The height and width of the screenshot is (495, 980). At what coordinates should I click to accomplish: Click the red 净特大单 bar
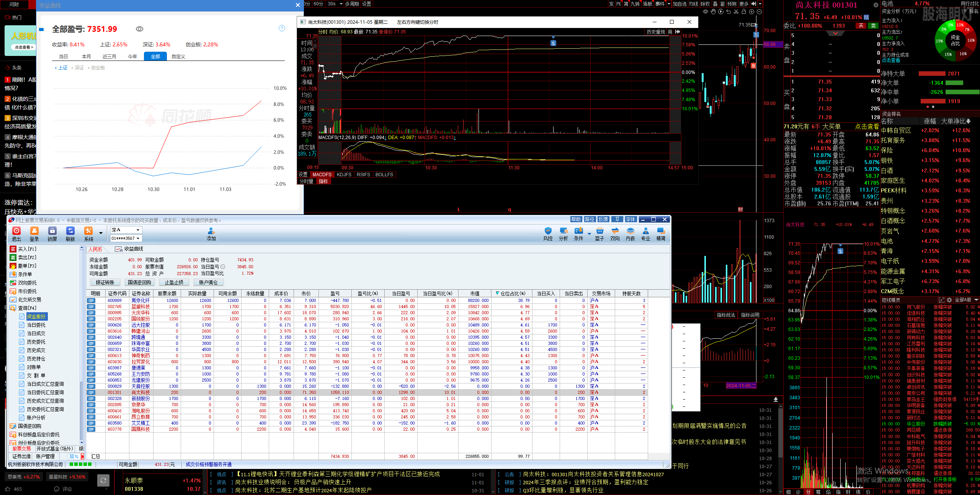click(932, 74)
